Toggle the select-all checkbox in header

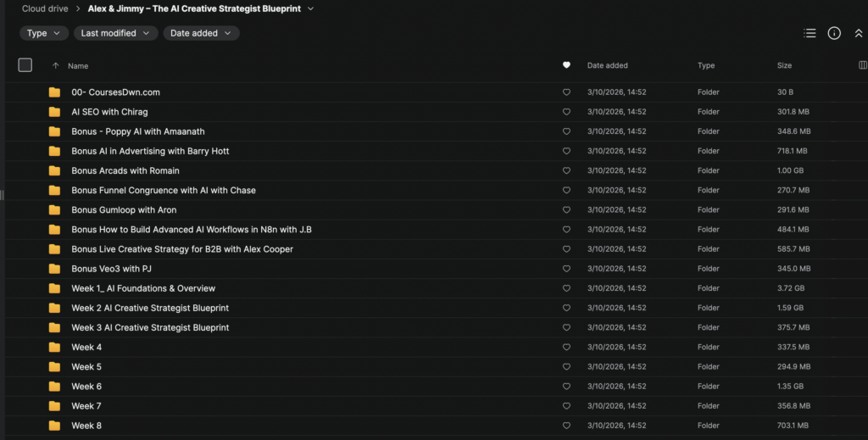(25, 65)
